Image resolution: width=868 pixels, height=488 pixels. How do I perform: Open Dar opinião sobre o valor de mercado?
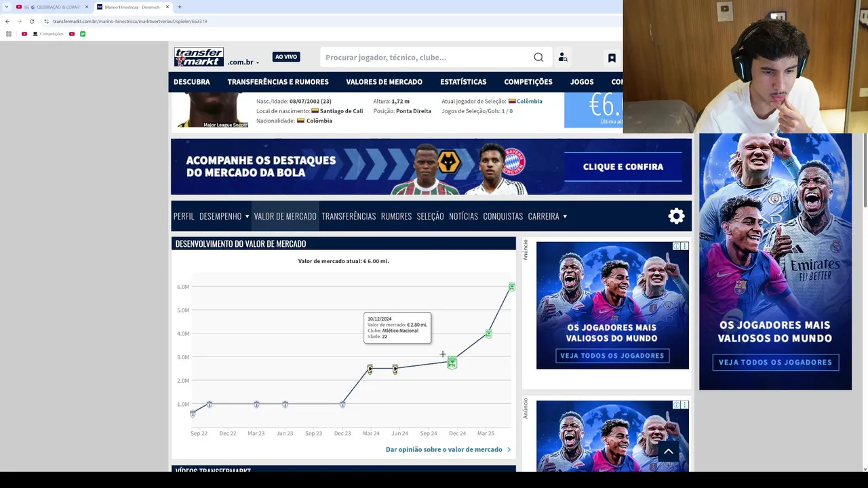[448, 449]
